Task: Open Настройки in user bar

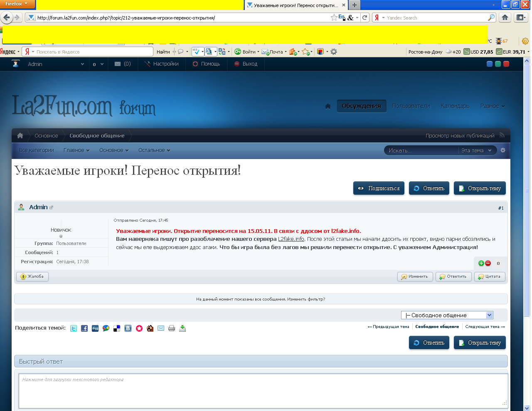Action: coord(161,64)
